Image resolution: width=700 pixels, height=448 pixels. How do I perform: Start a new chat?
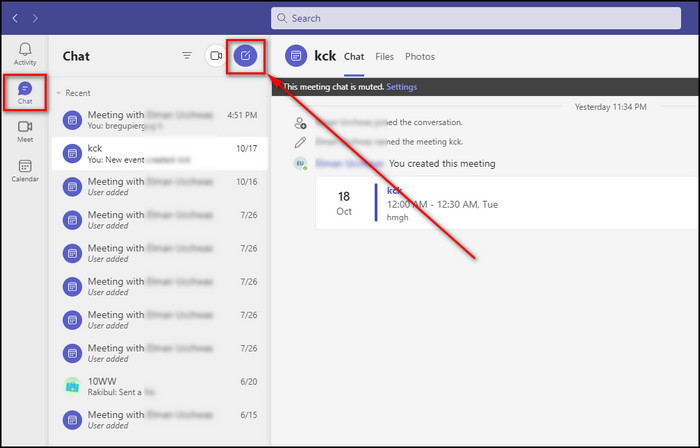pos(246,56)
